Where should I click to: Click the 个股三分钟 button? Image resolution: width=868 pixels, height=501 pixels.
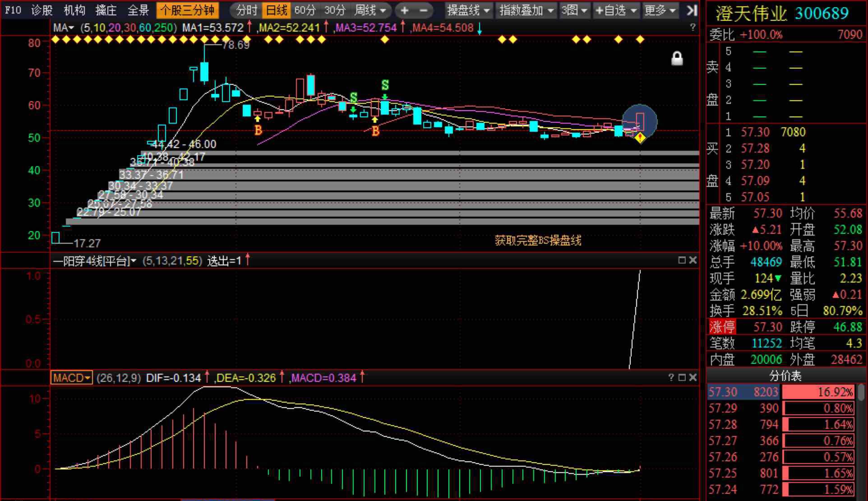pos(187,10)
